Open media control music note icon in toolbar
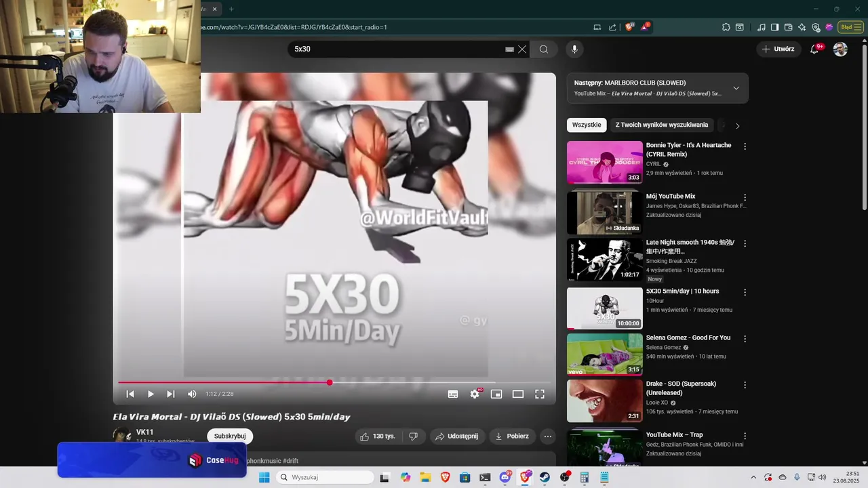Screen dimensions: 868x488 point(762,27)
